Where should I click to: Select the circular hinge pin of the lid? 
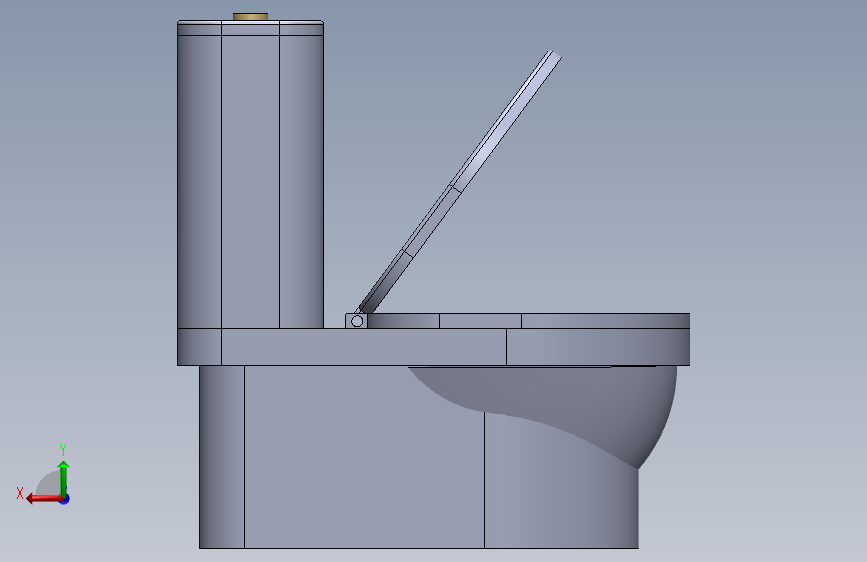click(357, 321)
